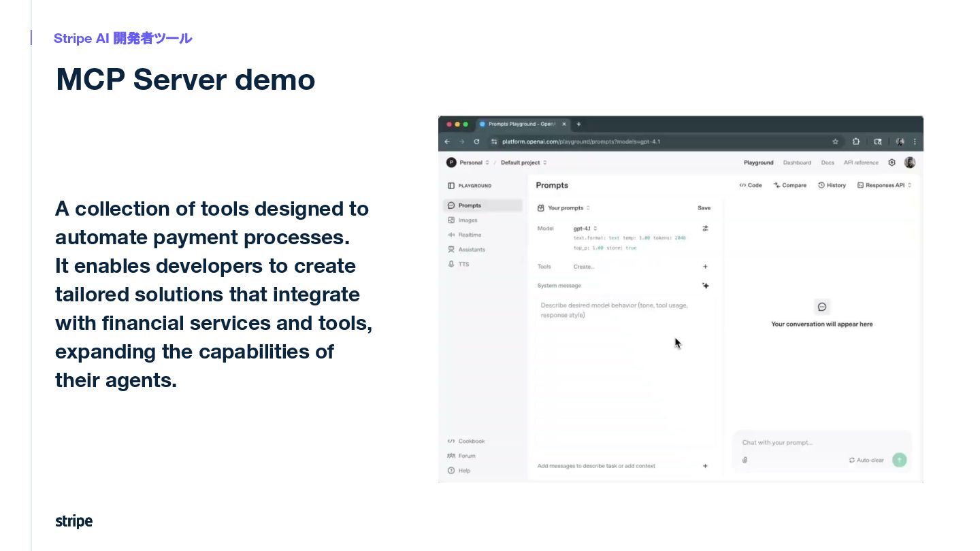Go forward with the browser forward arrow

[x=461, y=141]
